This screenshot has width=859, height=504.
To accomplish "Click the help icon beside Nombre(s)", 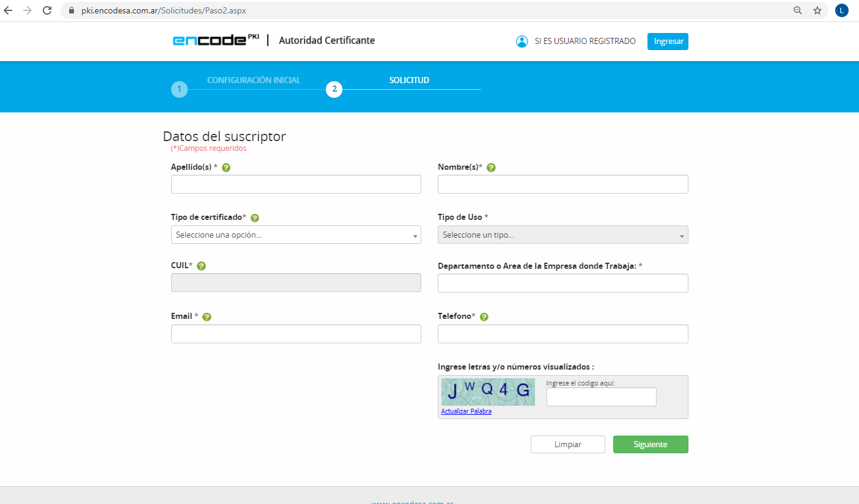I will pyautogui.click(x=491, y=167).
